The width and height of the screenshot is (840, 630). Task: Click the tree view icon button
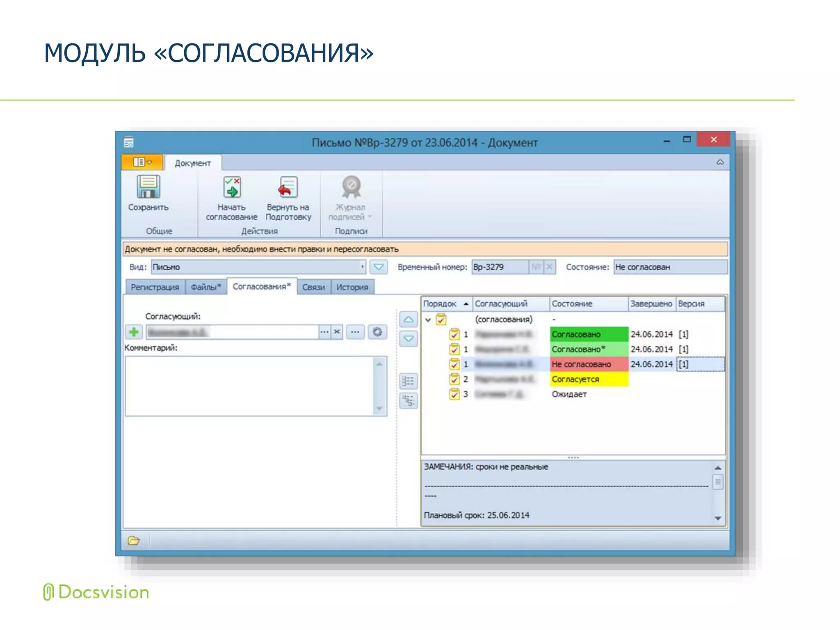[x=409, y=401]
